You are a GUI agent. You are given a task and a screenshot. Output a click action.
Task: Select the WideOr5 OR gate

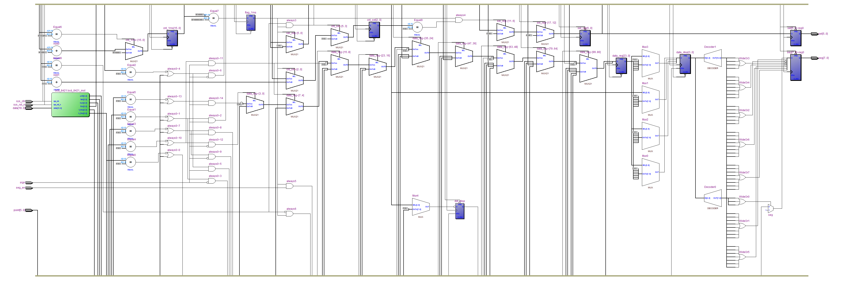coord(742,257)
